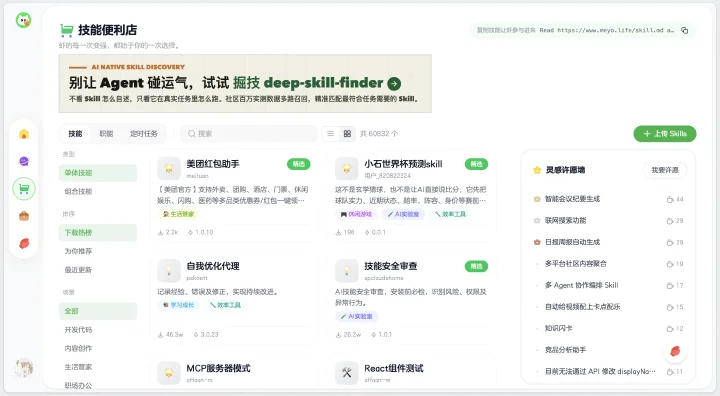Switch to list view layout
Image resolution: width=720 pixels, height=396 pixels.
[x=331, y=134]
